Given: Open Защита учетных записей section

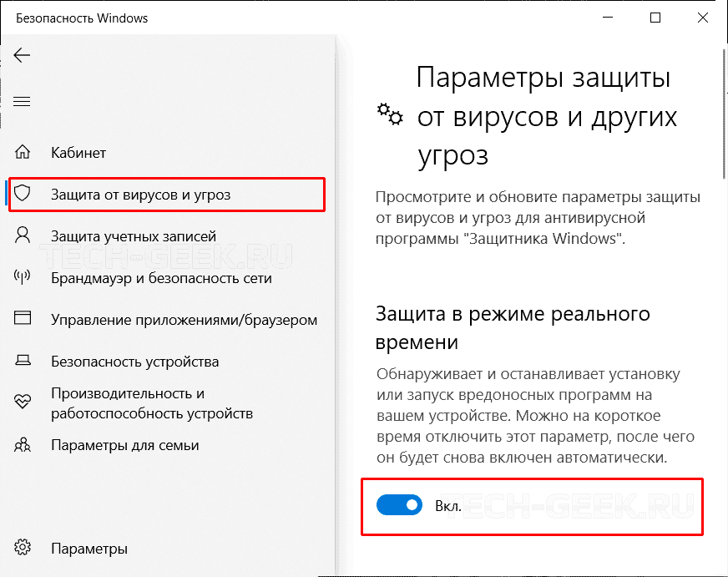Looking at the screenshot, I should pyautogui.click(x=134, y=236).
